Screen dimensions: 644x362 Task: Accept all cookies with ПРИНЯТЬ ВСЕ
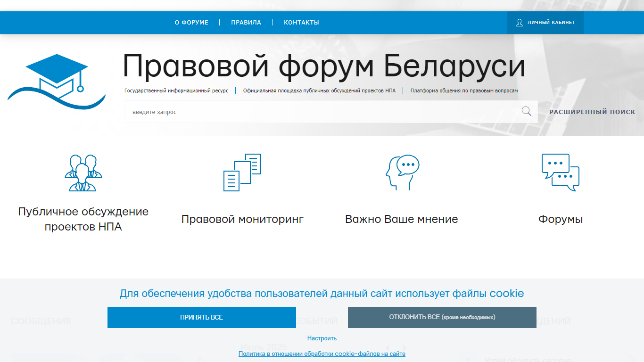tap(202, 317)
